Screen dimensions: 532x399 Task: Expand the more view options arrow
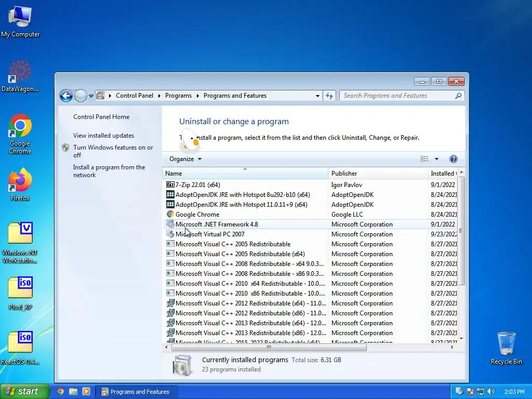click(x=436, y=159)
